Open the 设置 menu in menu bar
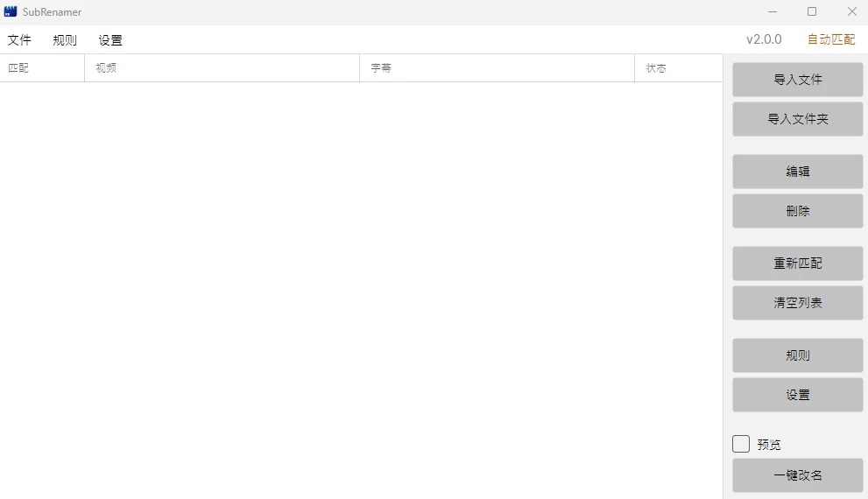Image resolution: width=868 pixels, height=499 pixels. (x=110, y=40)
